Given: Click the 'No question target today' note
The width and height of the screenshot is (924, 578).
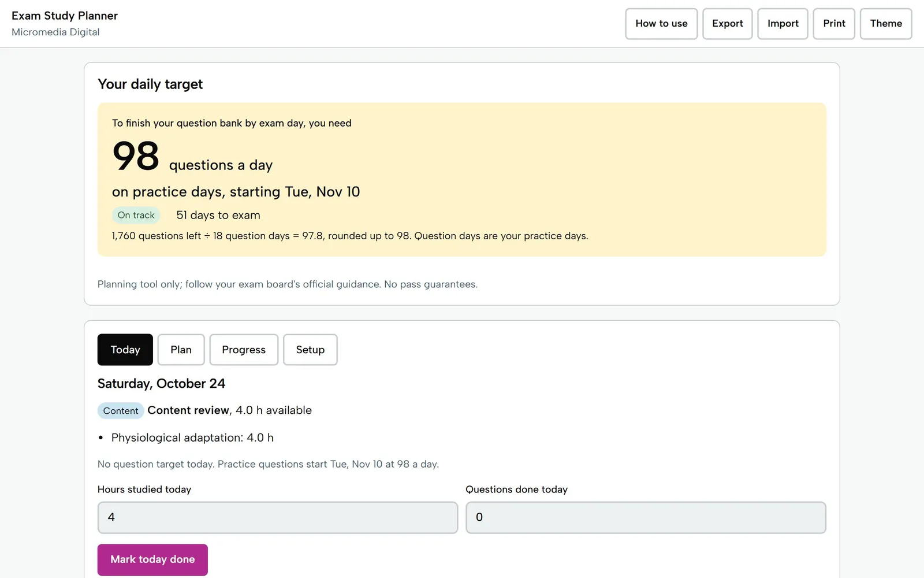Looking at the screenshot, I should [x=268, y=464].
